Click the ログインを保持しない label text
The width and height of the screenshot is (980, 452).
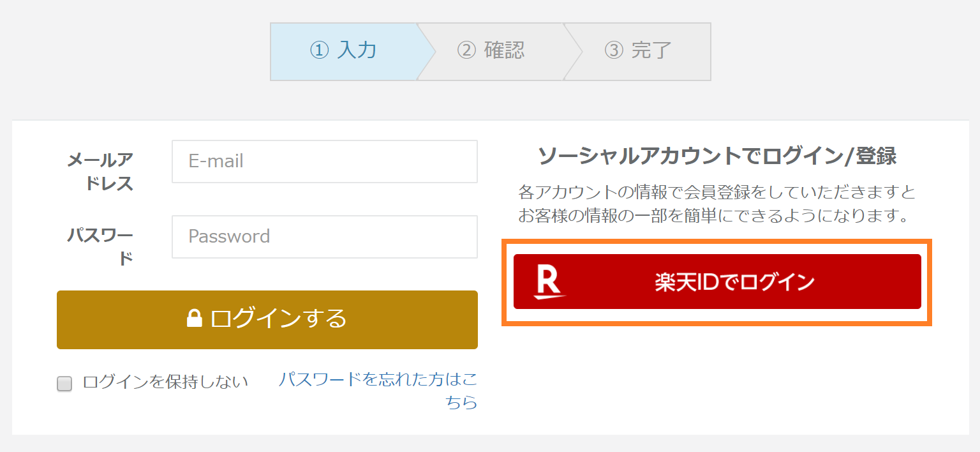(x=165, y=382)
